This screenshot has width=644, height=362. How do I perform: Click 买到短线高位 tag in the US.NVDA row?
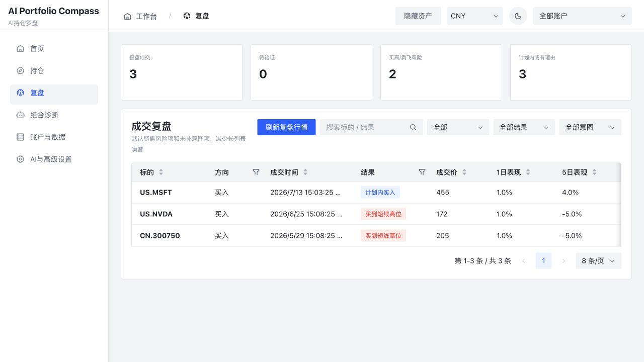(383, 214)
